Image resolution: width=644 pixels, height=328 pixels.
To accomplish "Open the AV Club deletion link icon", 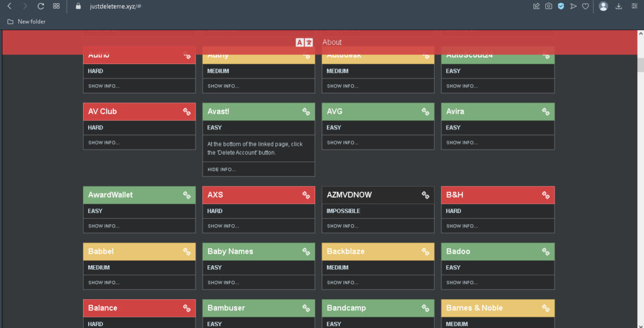I will 187,112.
